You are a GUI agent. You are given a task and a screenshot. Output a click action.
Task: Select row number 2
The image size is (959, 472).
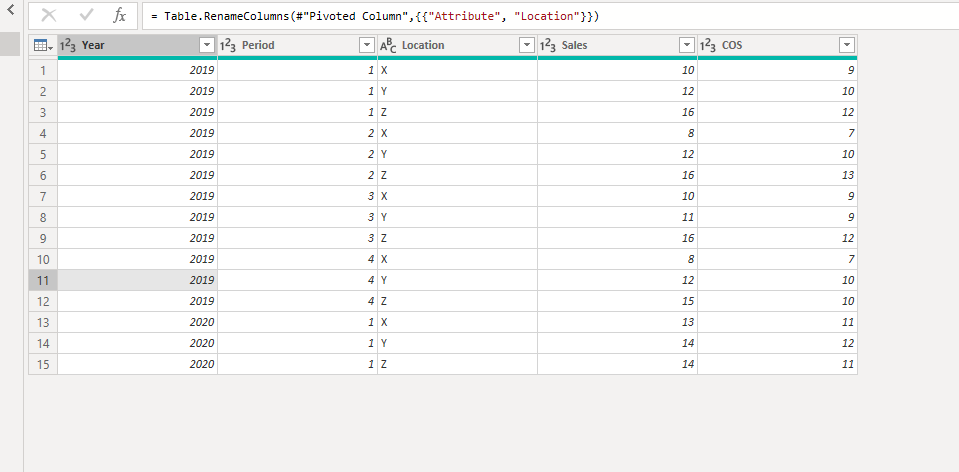point(43,91)
